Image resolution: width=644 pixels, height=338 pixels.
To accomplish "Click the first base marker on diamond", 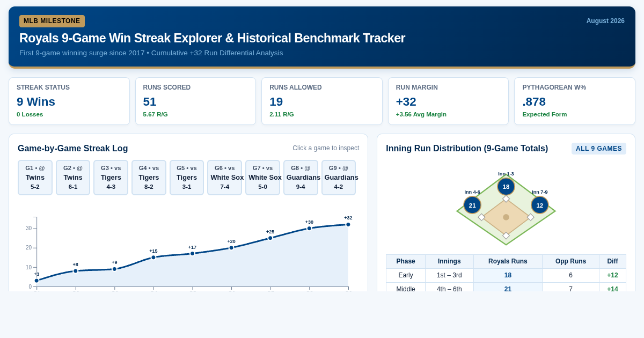I will pyautogui.click(x=531, y=217).
